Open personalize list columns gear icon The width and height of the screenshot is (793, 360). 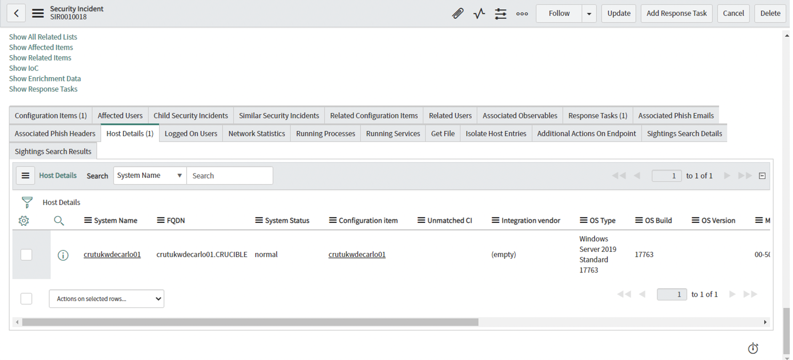[24, 220]
